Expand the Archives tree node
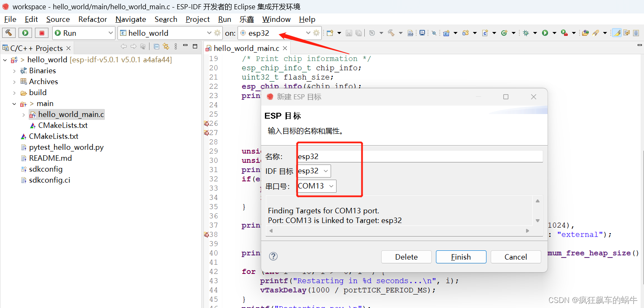Screen dimensions: 644x308 [14, 82]
